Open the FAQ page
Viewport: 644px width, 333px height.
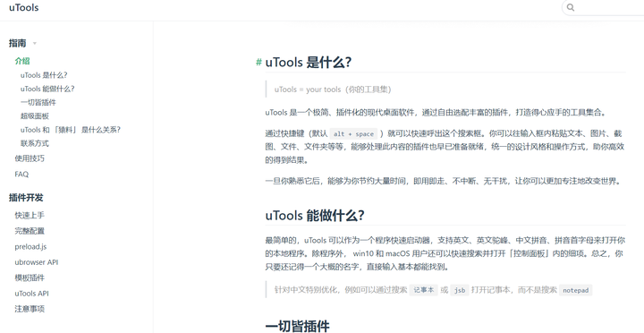[21, 174]
